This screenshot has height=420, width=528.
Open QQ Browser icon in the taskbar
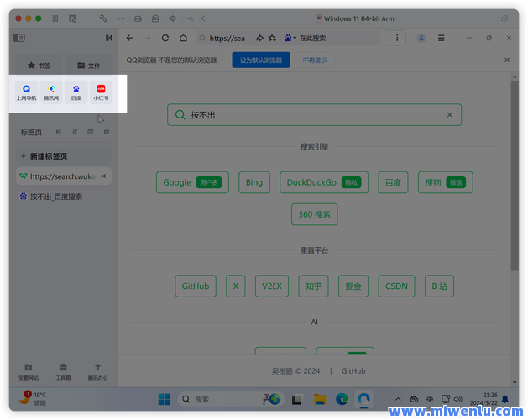click(363, 400)
